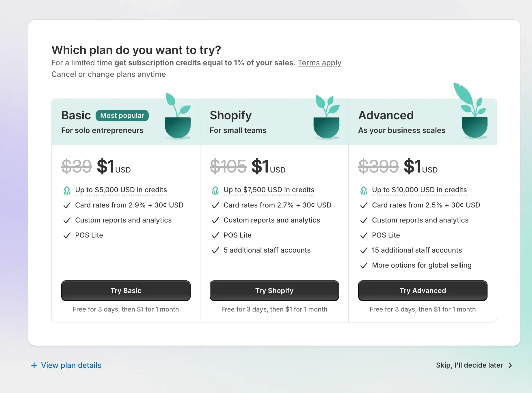Click credits icon beside $10,000 USD credits
Image resolution: width=532 pixels, height=393 pixels.
click(x=364, y=190)
